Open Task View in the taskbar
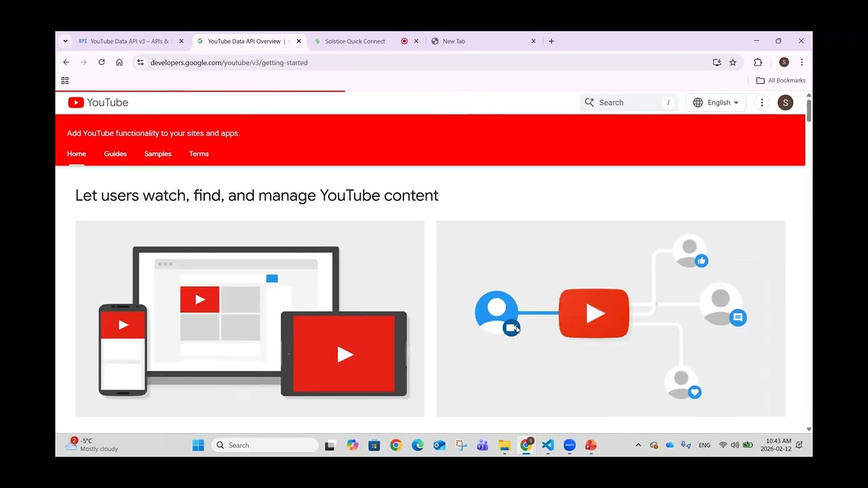Image resolution: width=868 pixels, height=488 pixels. tap(330, 445)
